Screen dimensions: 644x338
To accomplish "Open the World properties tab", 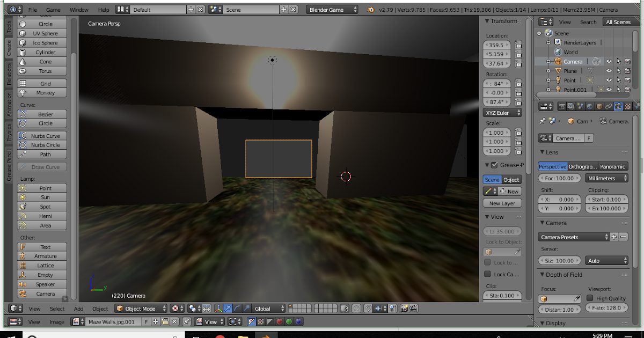I will click(590, 106).
